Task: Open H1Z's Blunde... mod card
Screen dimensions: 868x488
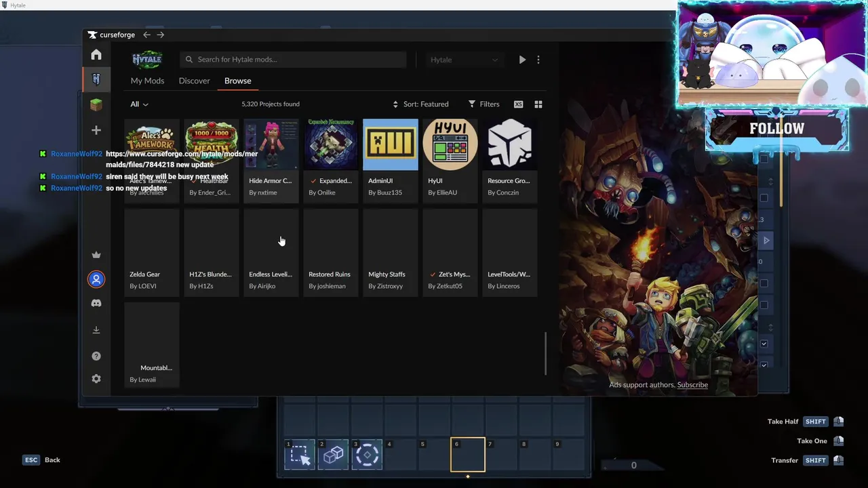Action: tap(212, 252)
